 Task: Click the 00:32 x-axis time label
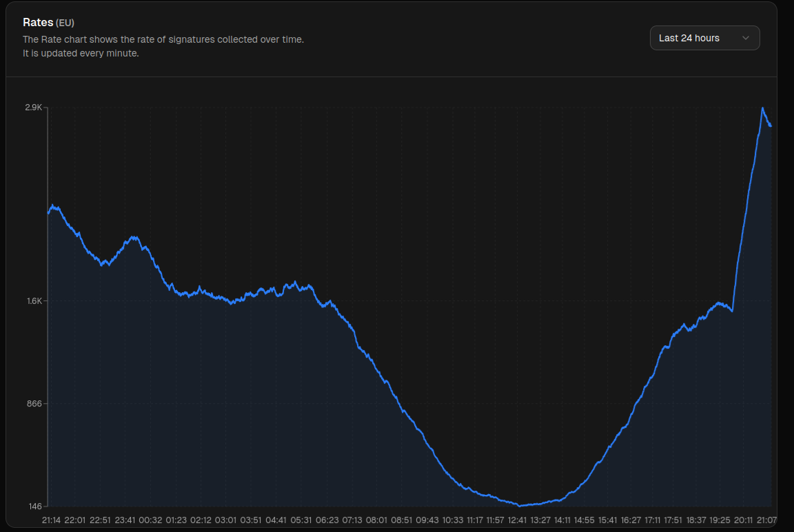[x=150, y=520]
